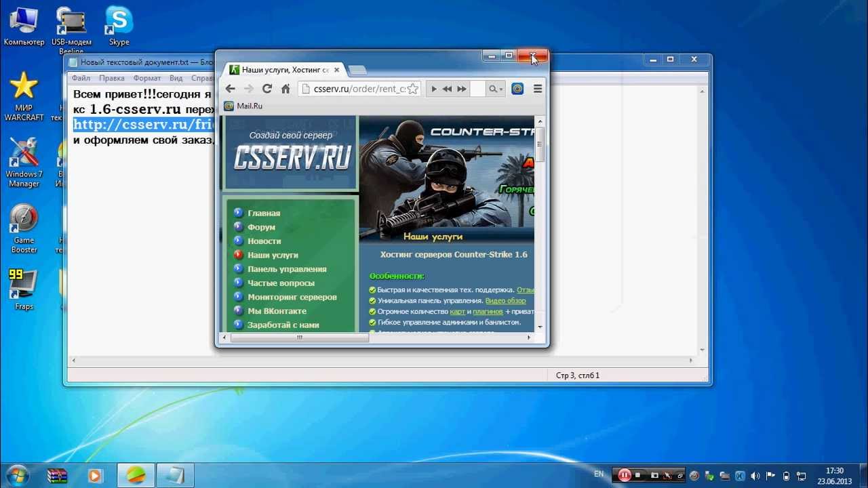Open the volume speaker tray icon
Screen dimensions: 868x488
pos(755,476)
